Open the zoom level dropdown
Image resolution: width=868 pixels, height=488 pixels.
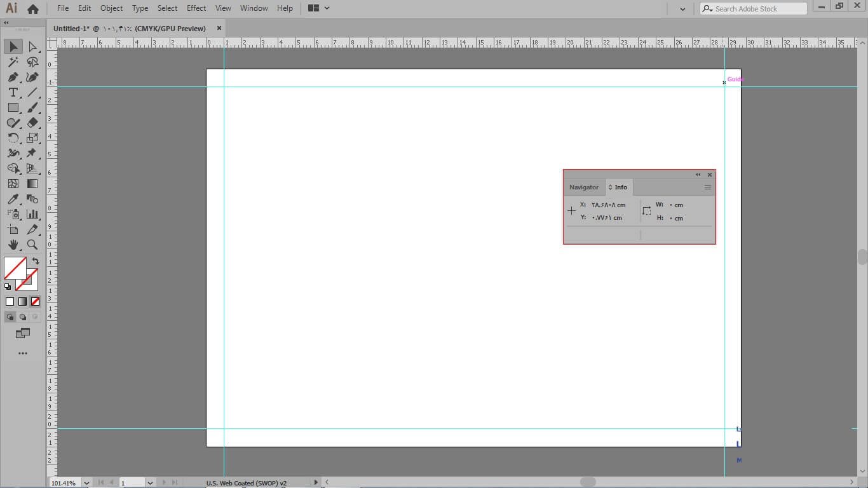tap(86, 483)
